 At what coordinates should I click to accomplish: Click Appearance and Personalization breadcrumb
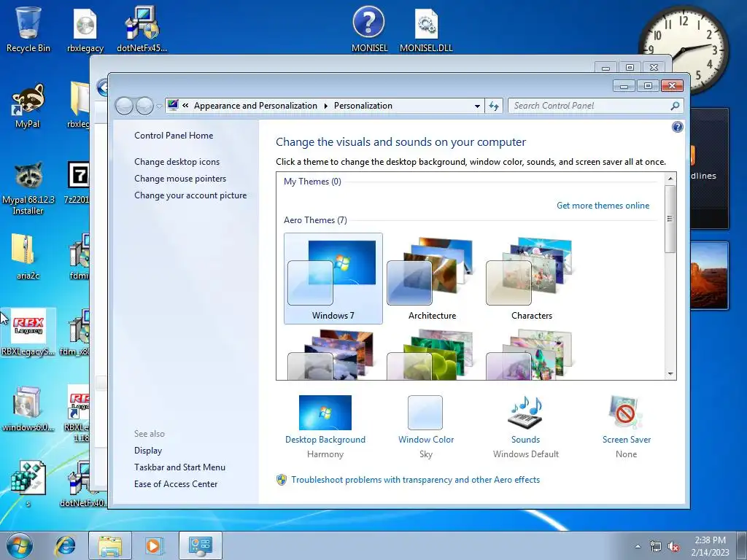pyautogui.click(x=255, y=106)
